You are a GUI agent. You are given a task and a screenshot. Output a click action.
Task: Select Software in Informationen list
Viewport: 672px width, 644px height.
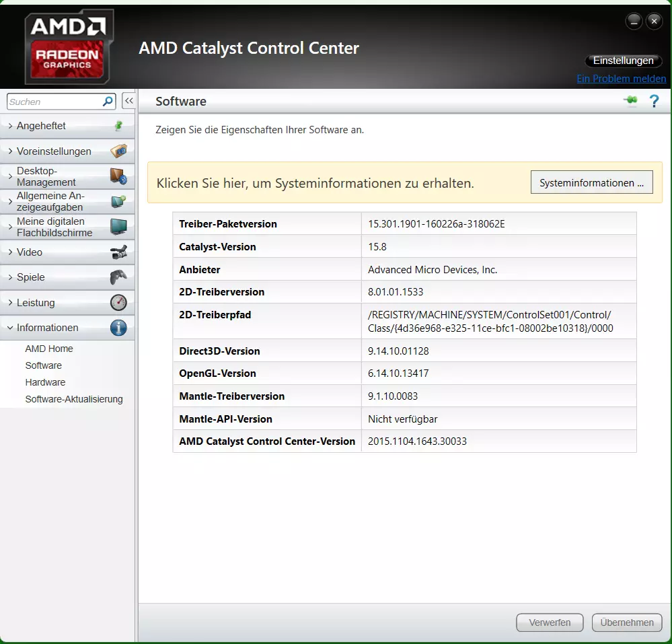tap(43, 365)
